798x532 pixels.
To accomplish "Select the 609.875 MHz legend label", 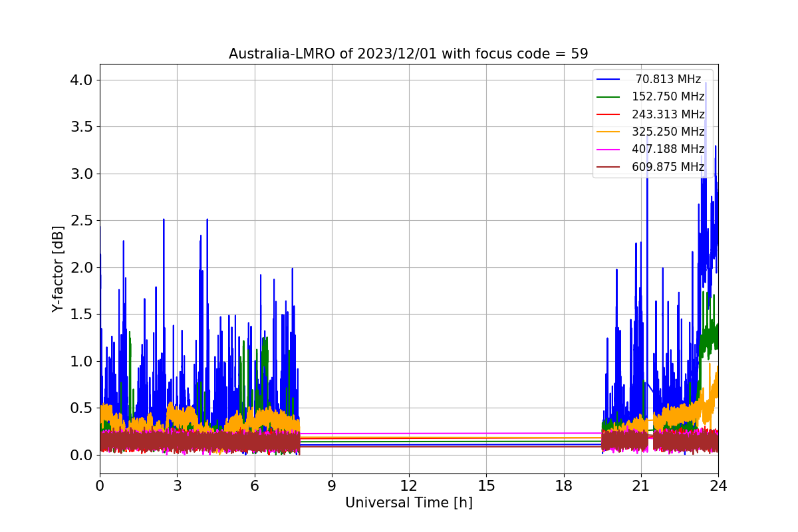I will 668,167.
